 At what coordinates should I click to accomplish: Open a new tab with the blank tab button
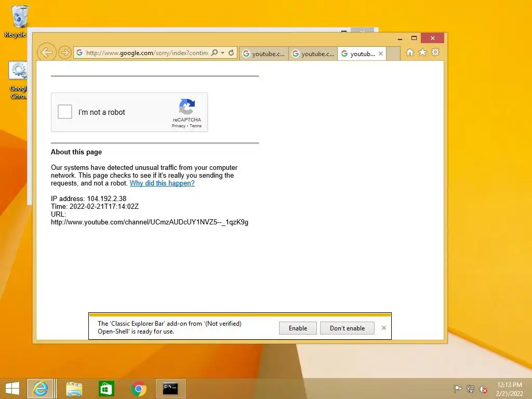click(x=393, y=54)
